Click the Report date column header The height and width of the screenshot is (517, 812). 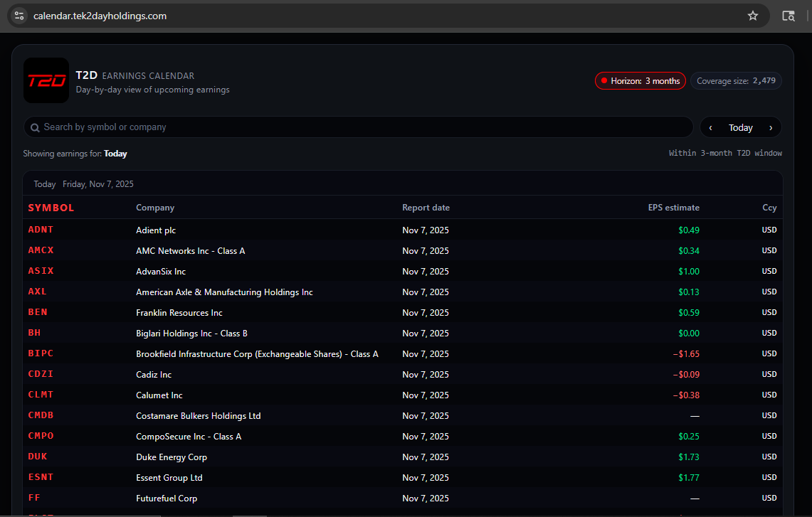[x=426, y=208]
